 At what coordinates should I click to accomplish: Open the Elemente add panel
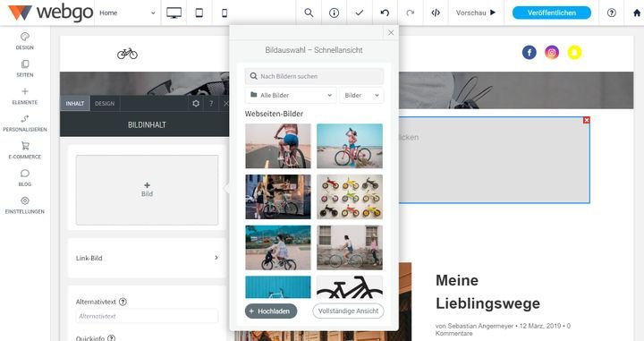click(x=25, y=96)
